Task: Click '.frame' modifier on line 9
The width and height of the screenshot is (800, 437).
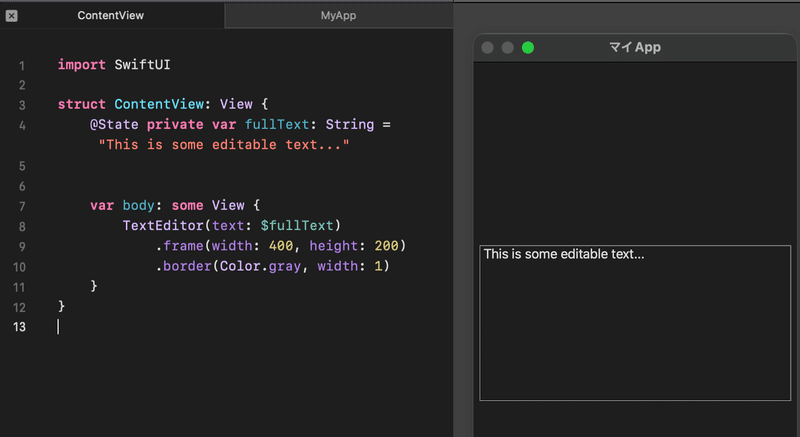Action: click(180, 246)
